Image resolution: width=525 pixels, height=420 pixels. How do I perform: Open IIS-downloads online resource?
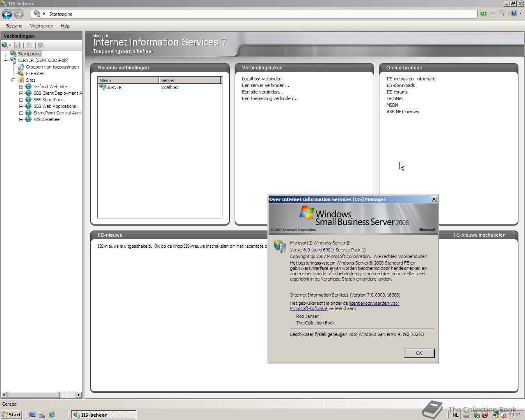coord(400,85)
